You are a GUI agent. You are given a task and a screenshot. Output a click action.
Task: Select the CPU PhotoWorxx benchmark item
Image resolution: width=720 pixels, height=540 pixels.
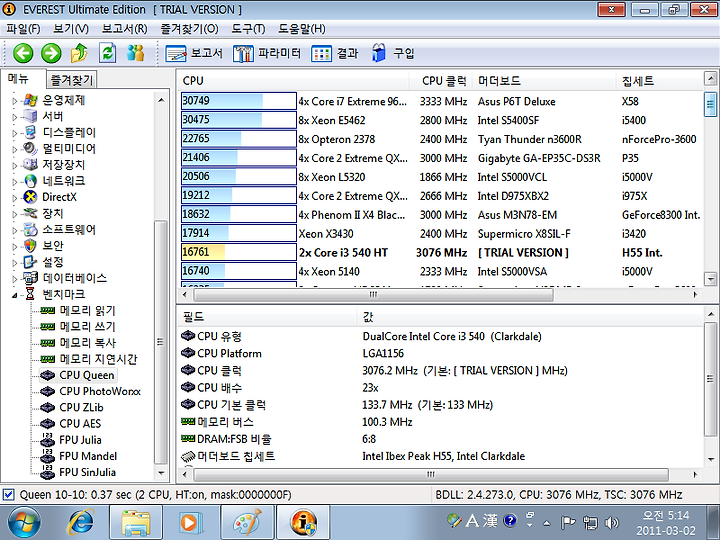[x=90, y=391]
